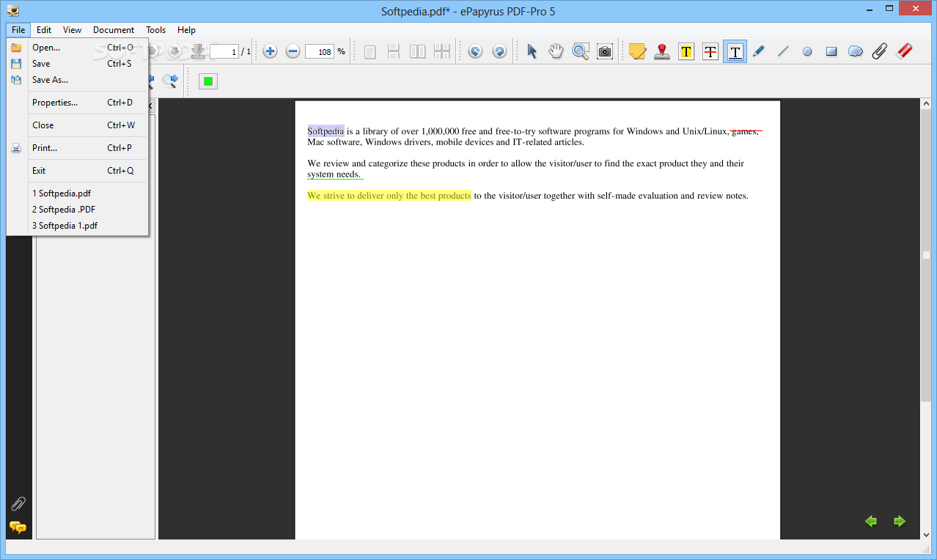The image size is (937, 560).
Task: Select single page layout view
Action: coord(370,51)
